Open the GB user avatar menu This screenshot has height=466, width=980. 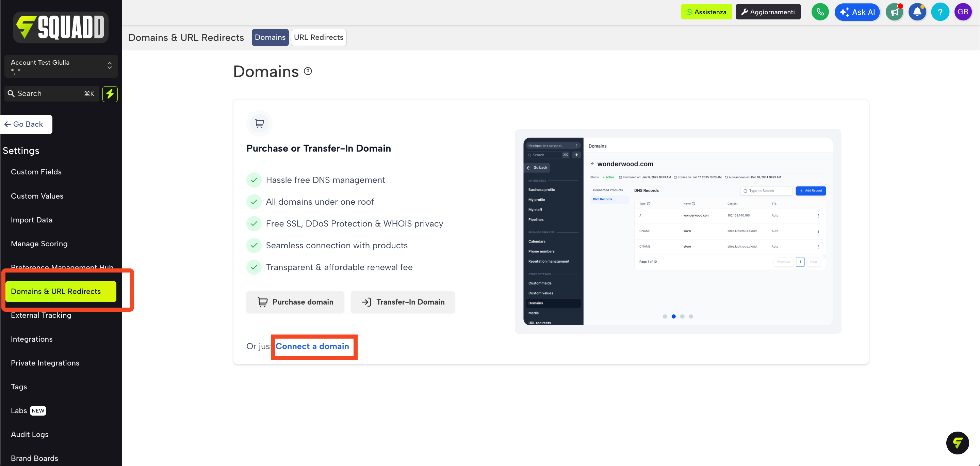pyautogui.click(x=963, y=12)
